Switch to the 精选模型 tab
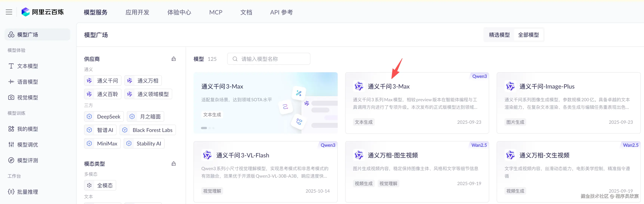This screenshot has height=204, width=644. 499,35
